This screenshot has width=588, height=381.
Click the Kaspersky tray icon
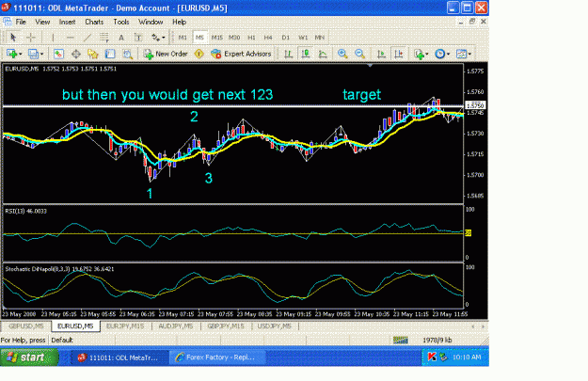pos(432,357)
